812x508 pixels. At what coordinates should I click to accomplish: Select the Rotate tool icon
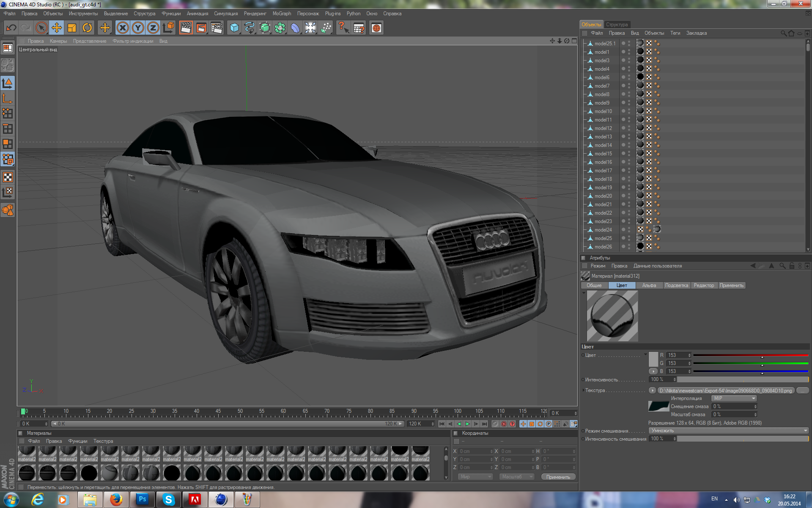pyautogui.click(x=87, y=28)
